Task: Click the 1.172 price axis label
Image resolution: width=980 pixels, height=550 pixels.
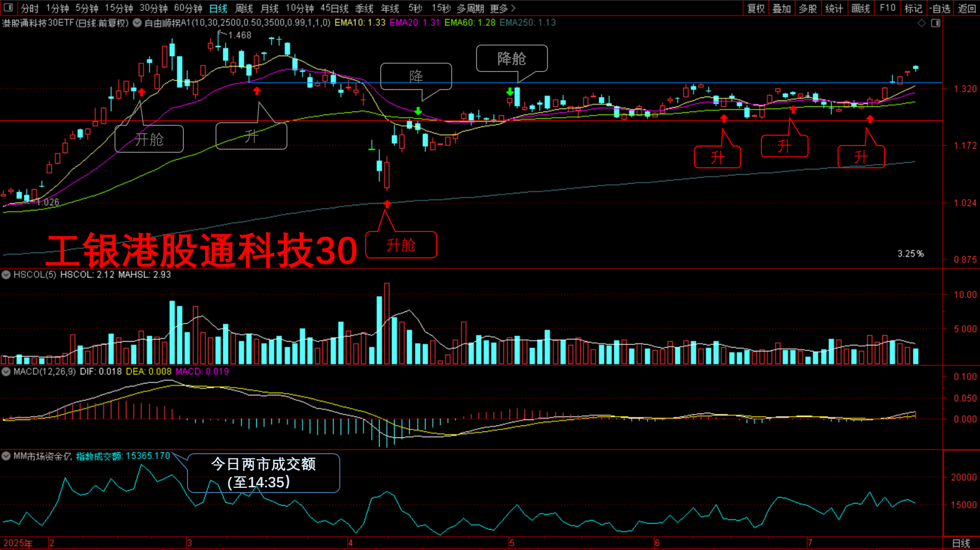Action: click(x=965, y=146)
